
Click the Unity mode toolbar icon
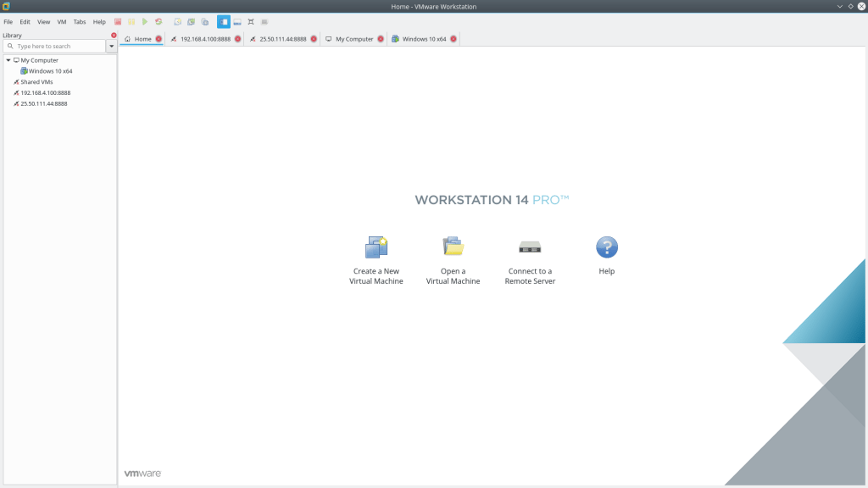(x=264, y=21)
